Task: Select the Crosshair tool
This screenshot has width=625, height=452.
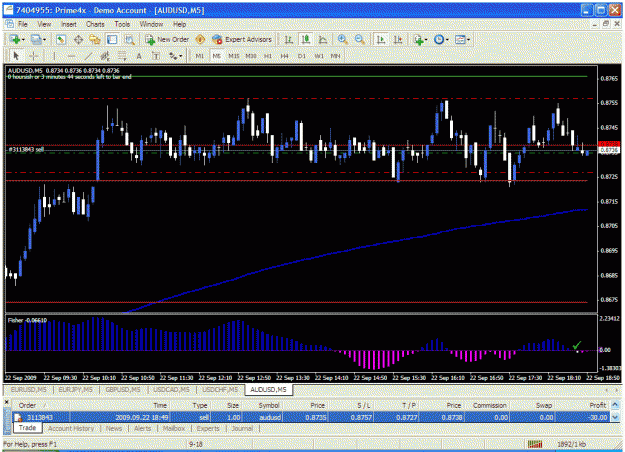Action: (34, 56)
